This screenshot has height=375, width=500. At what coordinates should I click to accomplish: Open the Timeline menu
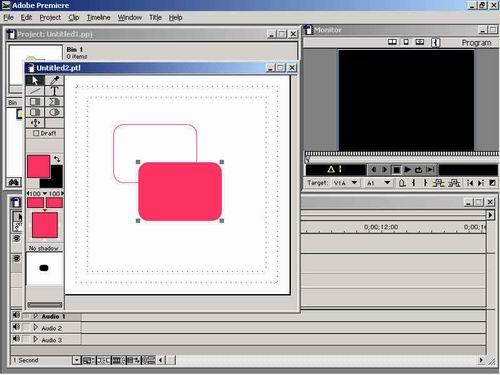click(98, 18)
